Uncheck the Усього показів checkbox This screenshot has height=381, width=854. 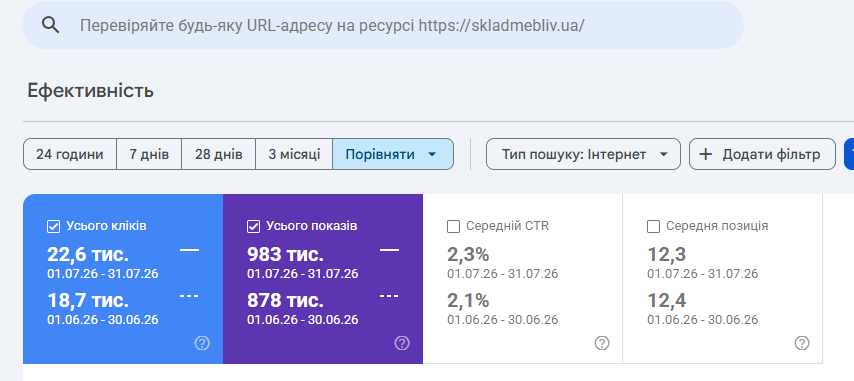253,226
